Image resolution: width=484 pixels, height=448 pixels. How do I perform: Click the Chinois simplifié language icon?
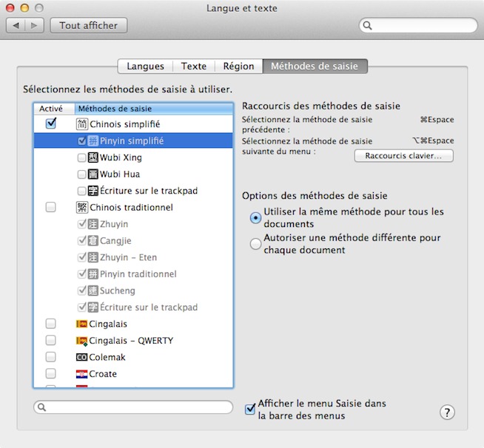tap(81, 124)
